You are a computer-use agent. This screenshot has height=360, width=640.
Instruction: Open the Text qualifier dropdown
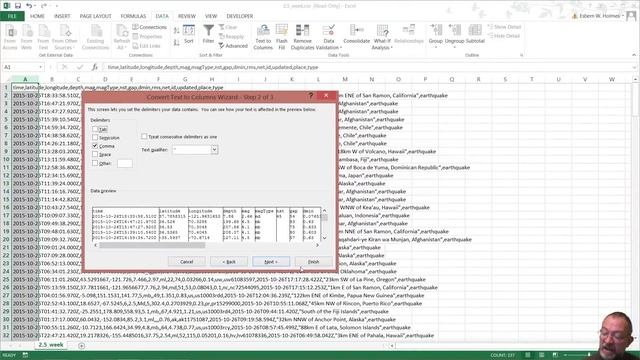point(214,150)
